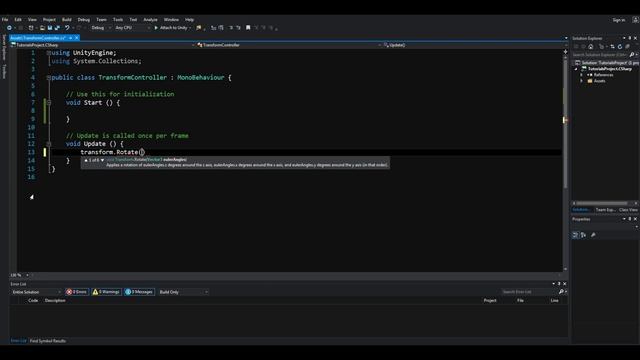Collapse the Update method outline
Screen dimensions: 640x360
pyautogui.click(x=49, y=144)
